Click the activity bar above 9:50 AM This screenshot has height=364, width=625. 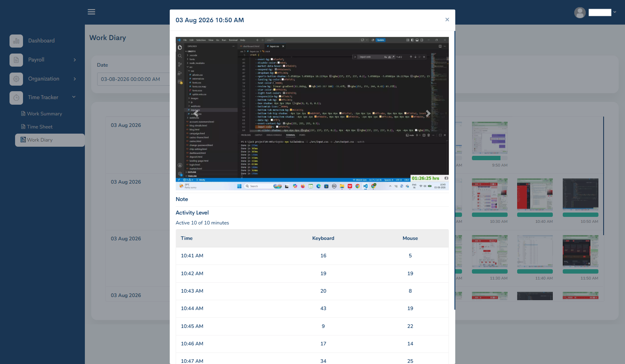tap(489, 158)
